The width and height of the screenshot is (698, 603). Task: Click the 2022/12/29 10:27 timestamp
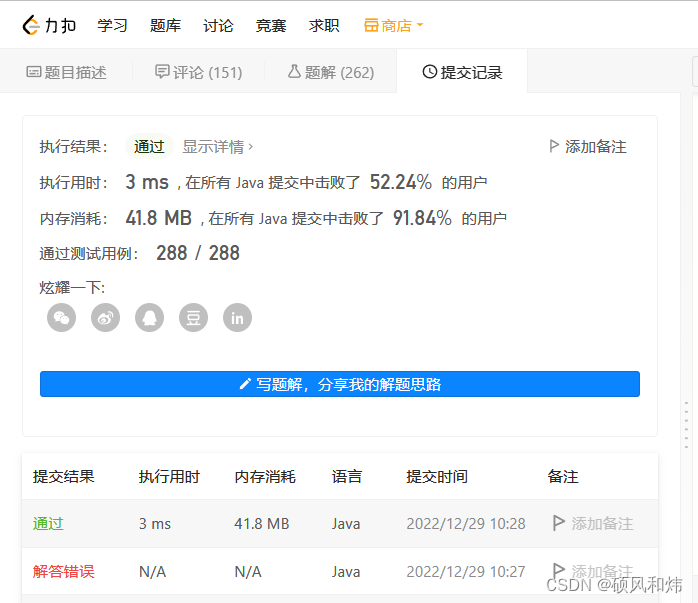click(466, 571)
